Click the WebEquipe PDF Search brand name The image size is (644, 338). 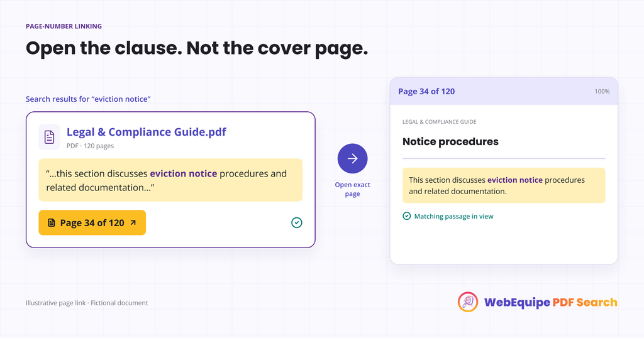[x=551, y=302]
